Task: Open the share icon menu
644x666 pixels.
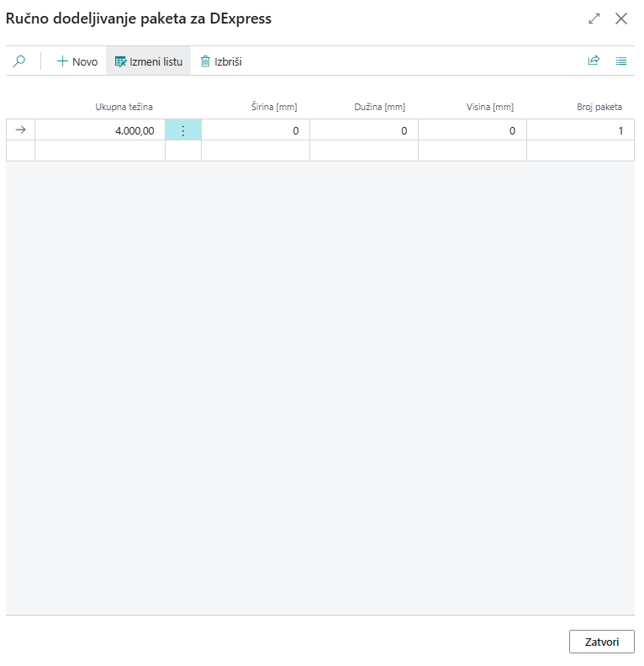Action: (x=594, y=61)
